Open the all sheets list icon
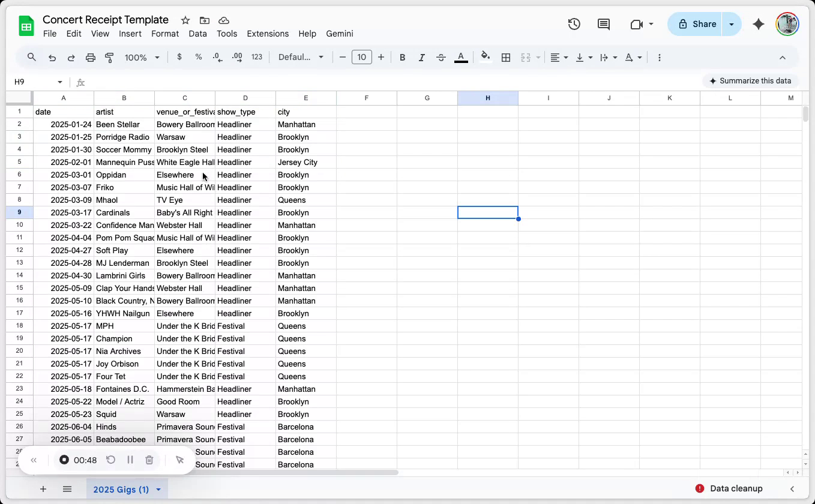Image resolution: width=815 pixels, height=504 pixels. [67, 489]
